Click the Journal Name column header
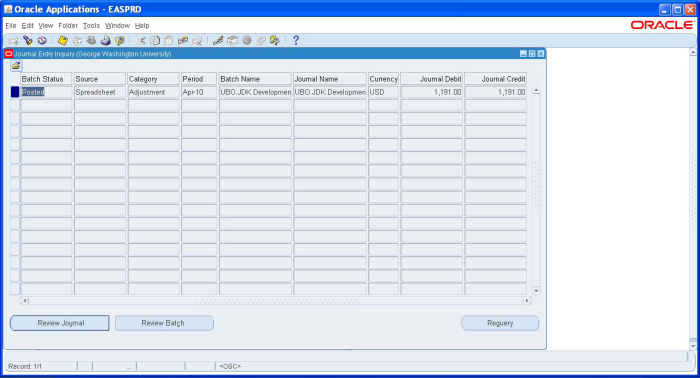 click(329, 79)
